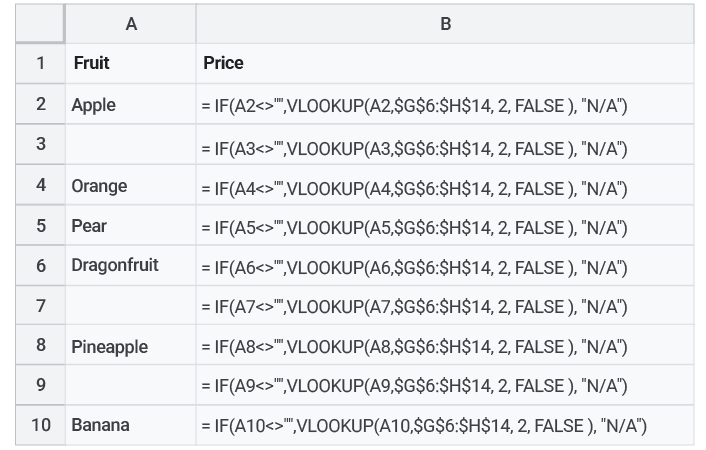Screen dimensions: 706x450
Task: Click the formula cell referencing A4
Action: [x=445, y=185]
